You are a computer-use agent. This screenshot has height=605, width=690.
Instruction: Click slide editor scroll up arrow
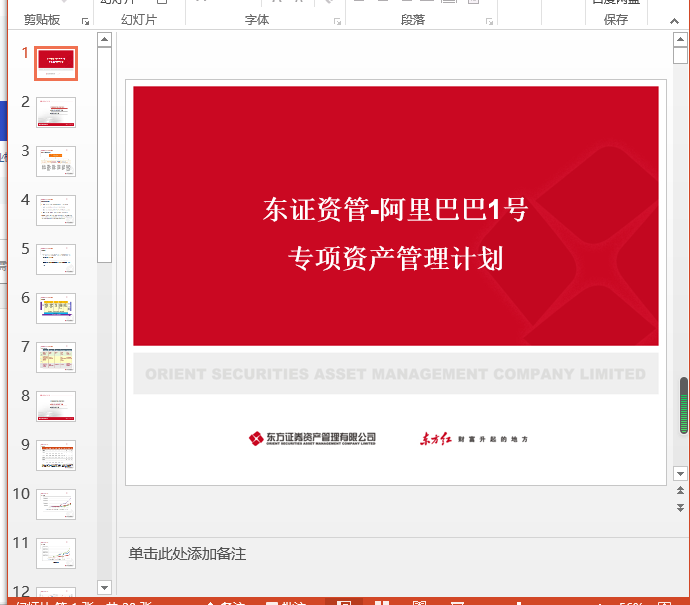coord(681,40)
